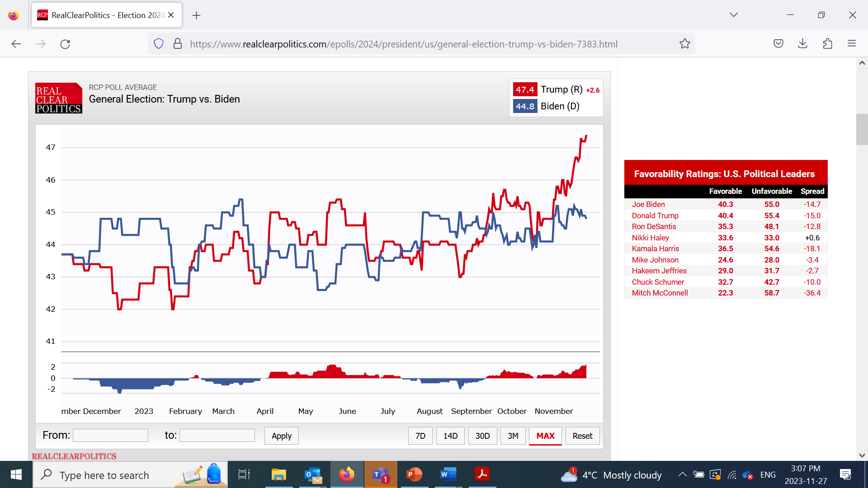Click the to date input field
This screenshot has height=488, width=868.
(217, 435)
